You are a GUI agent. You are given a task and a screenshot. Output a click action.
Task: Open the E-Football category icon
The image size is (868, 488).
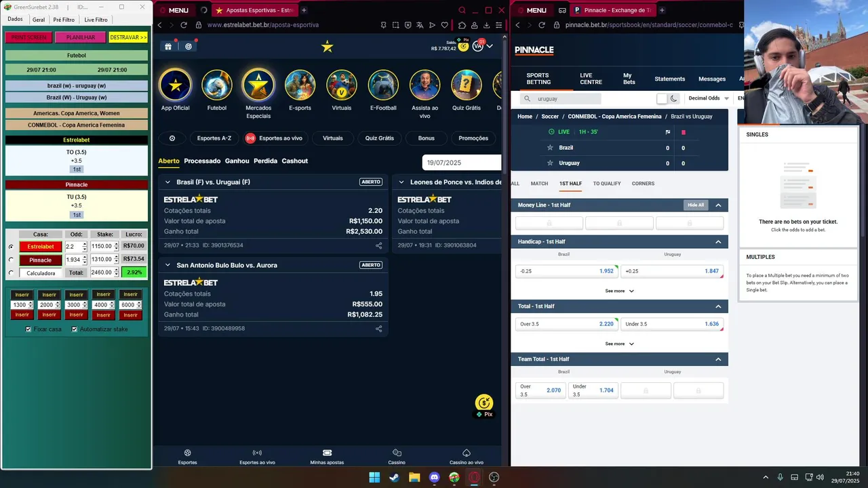pyautogui.click(x=383, y=85)
